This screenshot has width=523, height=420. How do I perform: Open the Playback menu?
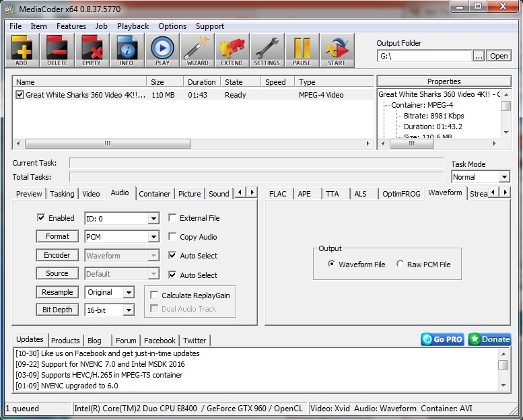pyautogui.click(x=133, y=26)
